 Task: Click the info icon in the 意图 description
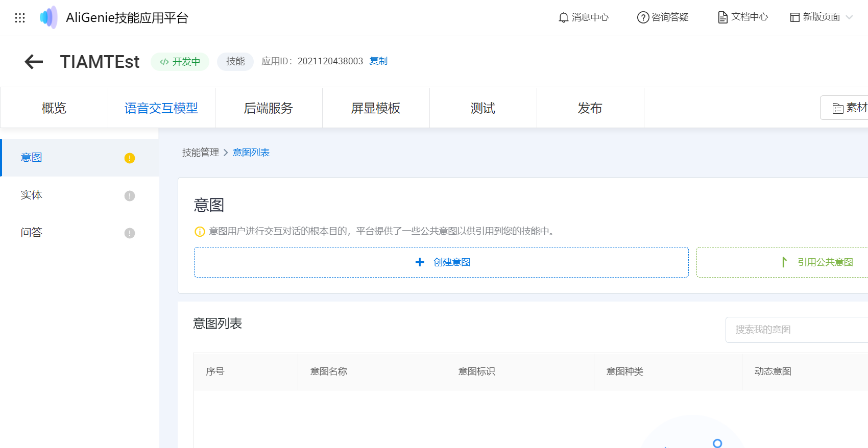[x=200, y=232]
